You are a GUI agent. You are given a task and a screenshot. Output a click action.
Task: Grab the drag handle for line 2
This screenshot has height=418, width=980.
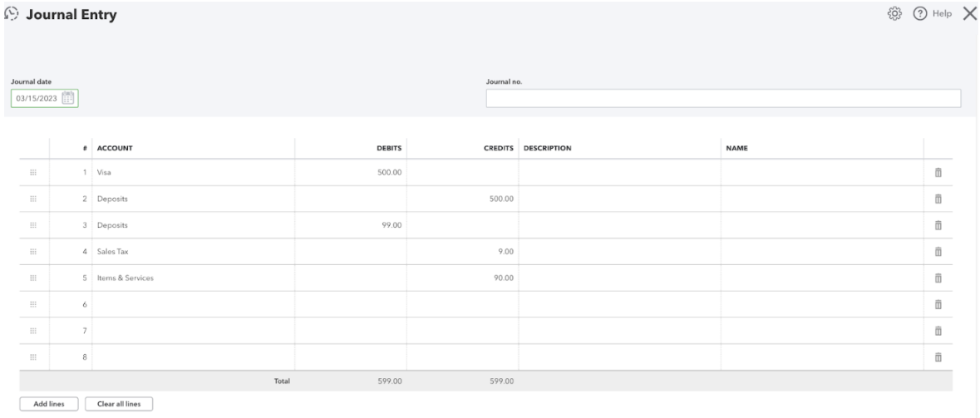pos(34,199)
